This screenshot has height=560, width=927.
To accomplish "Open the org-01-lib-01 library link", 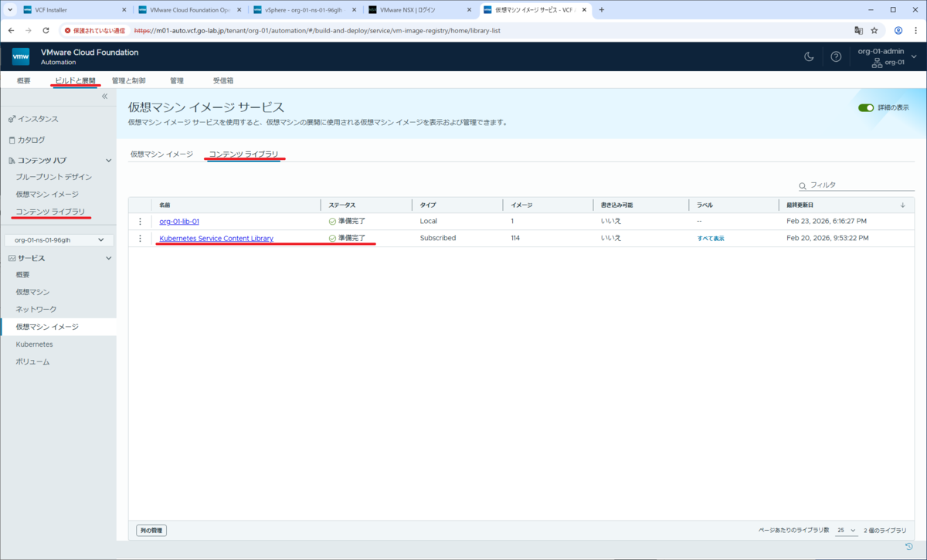I will 179,222.
